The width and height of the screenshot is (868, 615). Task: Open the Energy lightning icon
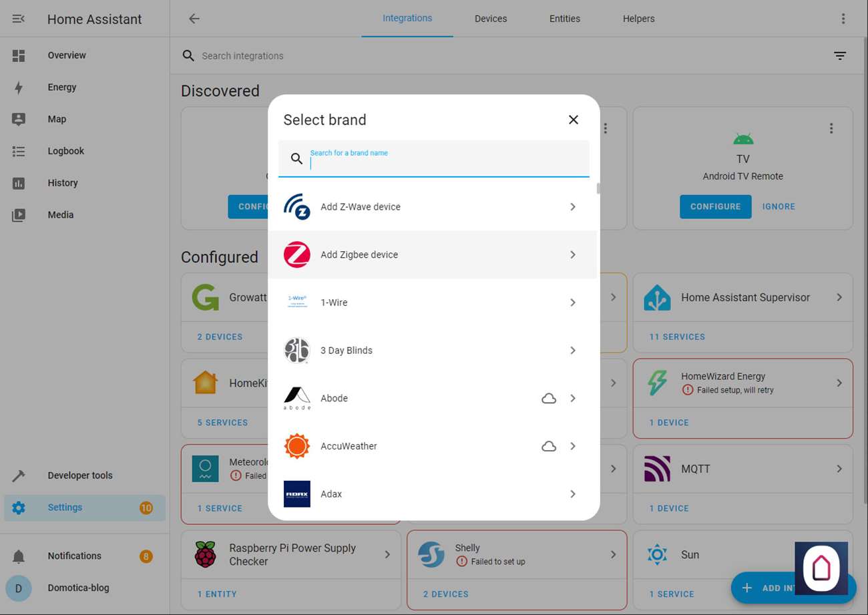point(19,87)
